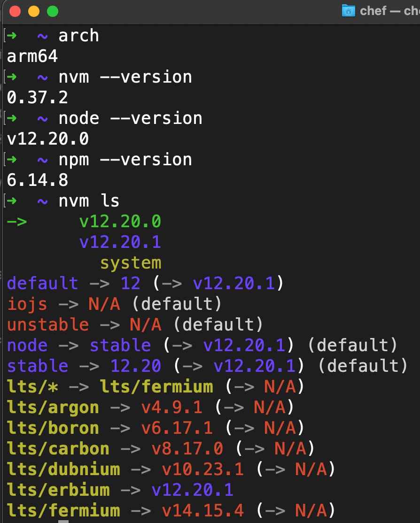The height and width of the screenshot is (523, 420).
Task: Click the system entry in nvm list
Action: click(130, 262)
